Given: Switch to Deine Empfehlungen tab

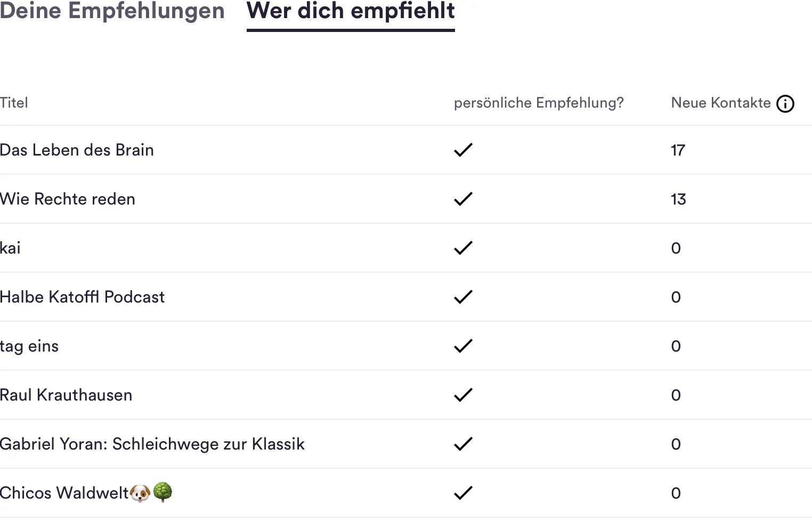Looking at the screenshot, I should 112,11.
